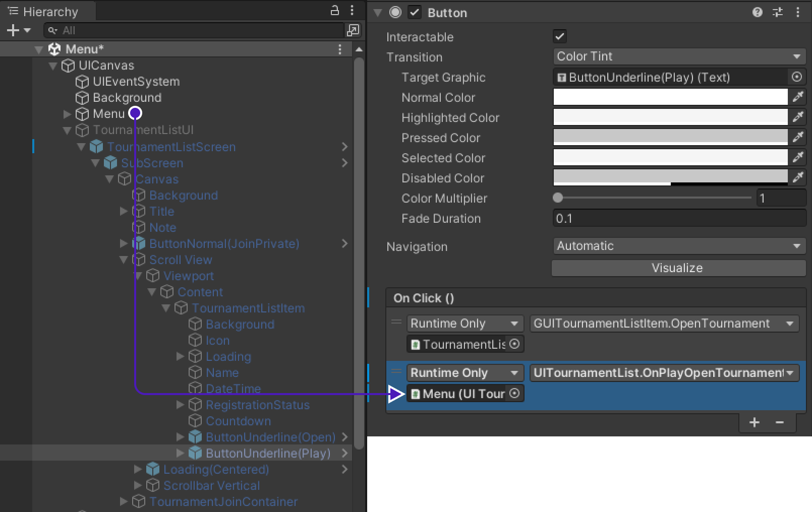This screenshot has width=812, height=512.
Task: Toggle the Interactable checkbox
Action: [560, 37]
